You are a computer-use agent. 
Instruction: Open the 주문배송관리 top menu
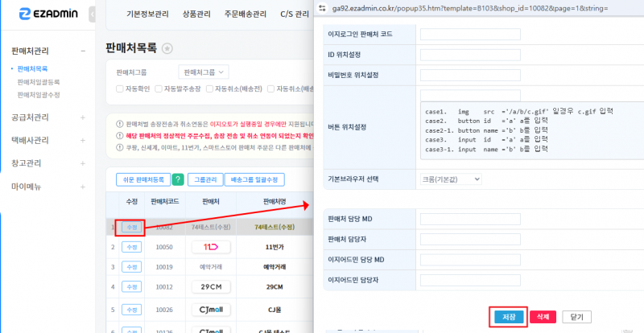coord(246,14)
